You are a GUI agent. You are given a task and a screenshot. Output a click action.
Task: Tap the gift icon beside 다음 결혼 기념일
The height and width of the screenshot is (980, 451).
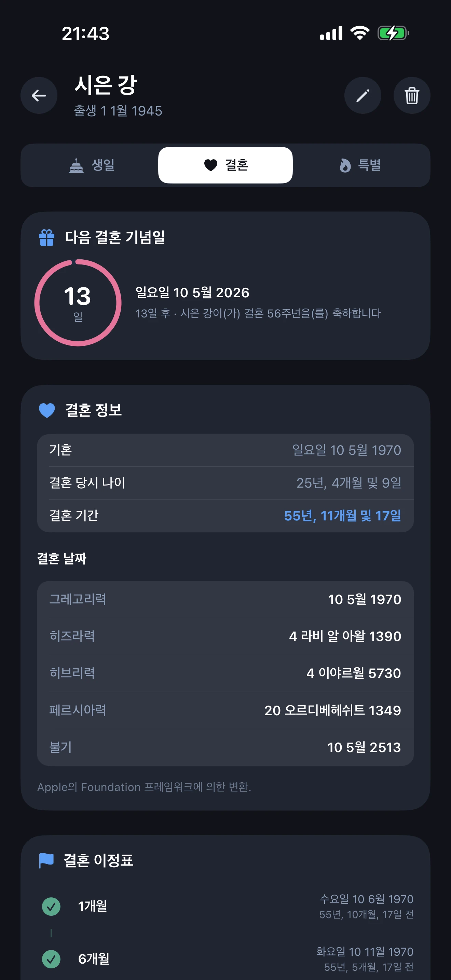tap(47, 238)
